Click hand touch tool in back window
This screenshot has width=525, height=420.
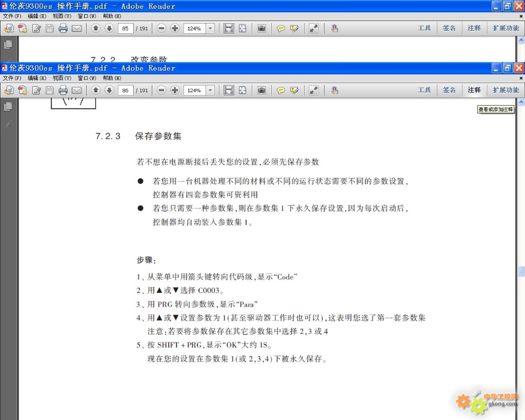coord(334,29)
